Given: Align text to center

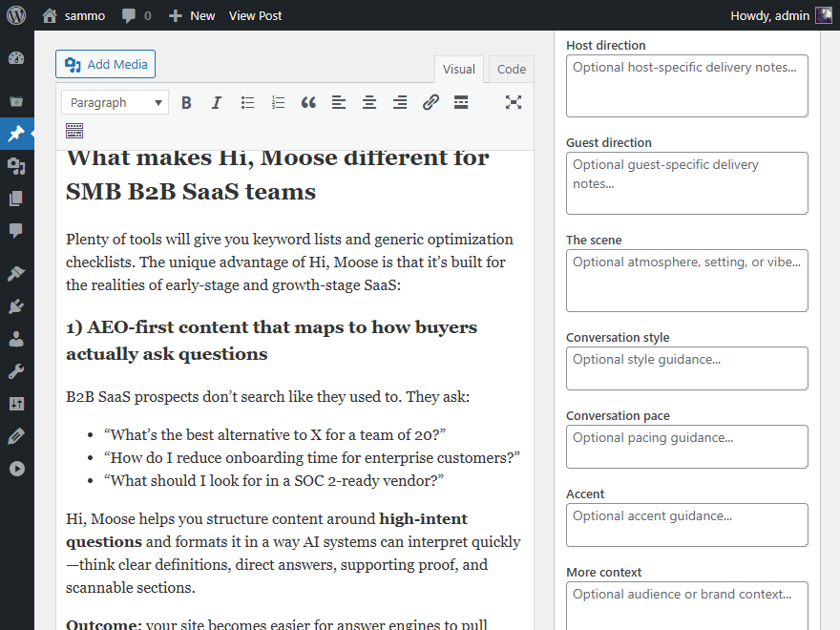Looking at the screenshot, I should [369, 103].
